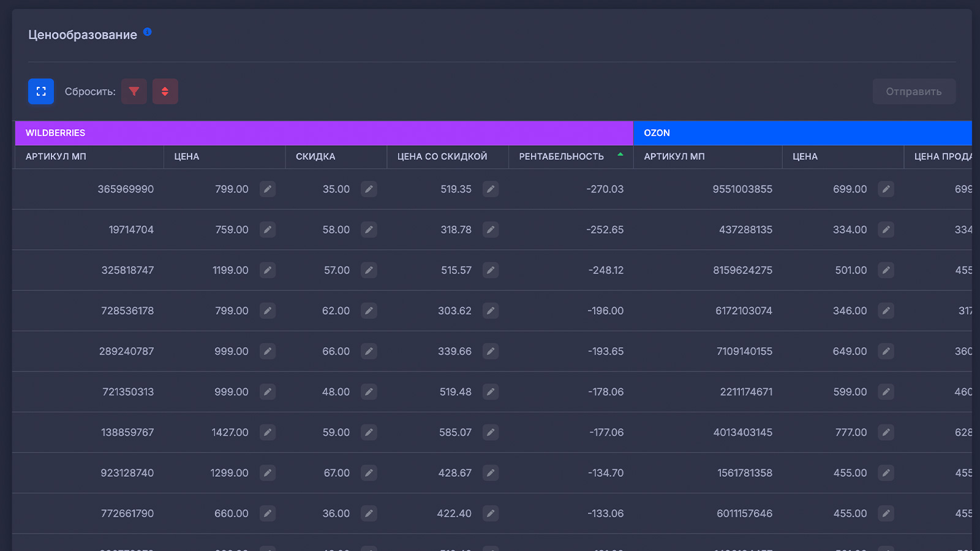Edit discount 57.00 for article 325818747

369,270
